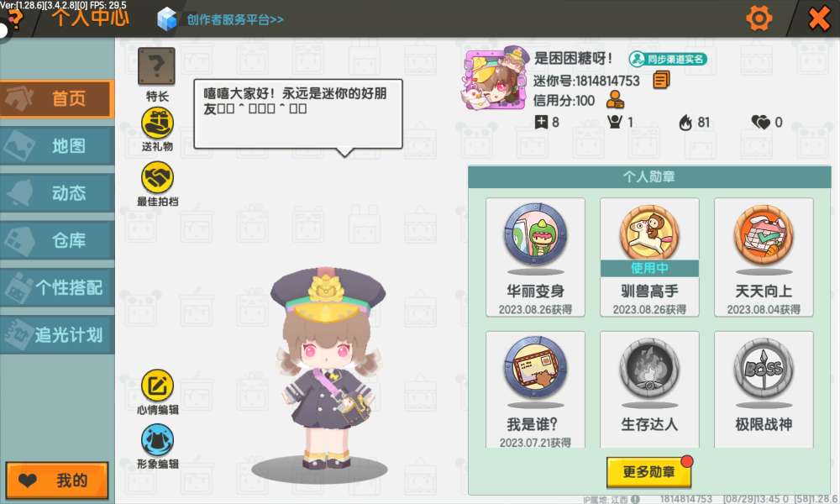Switch to the 地图 tab
The width and height of the screenshot is (840, 504).
tap(57, 145)
